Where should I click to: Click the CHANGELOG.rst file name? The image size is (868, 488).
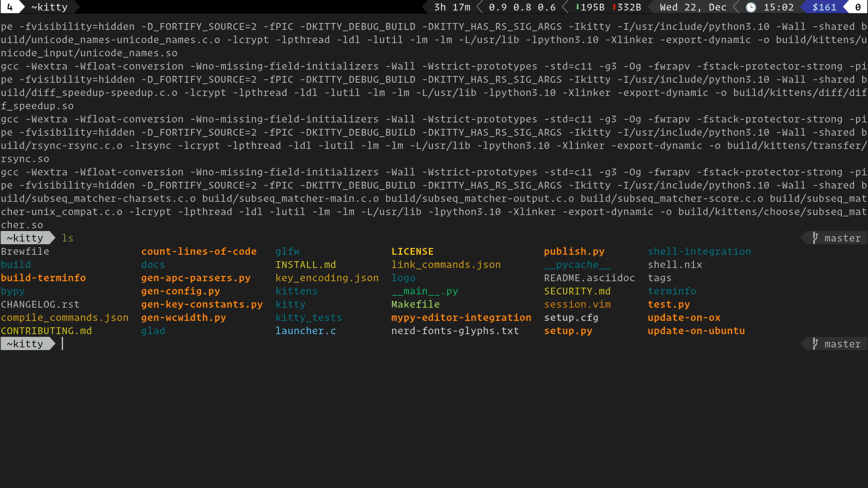tap(40, 304)
